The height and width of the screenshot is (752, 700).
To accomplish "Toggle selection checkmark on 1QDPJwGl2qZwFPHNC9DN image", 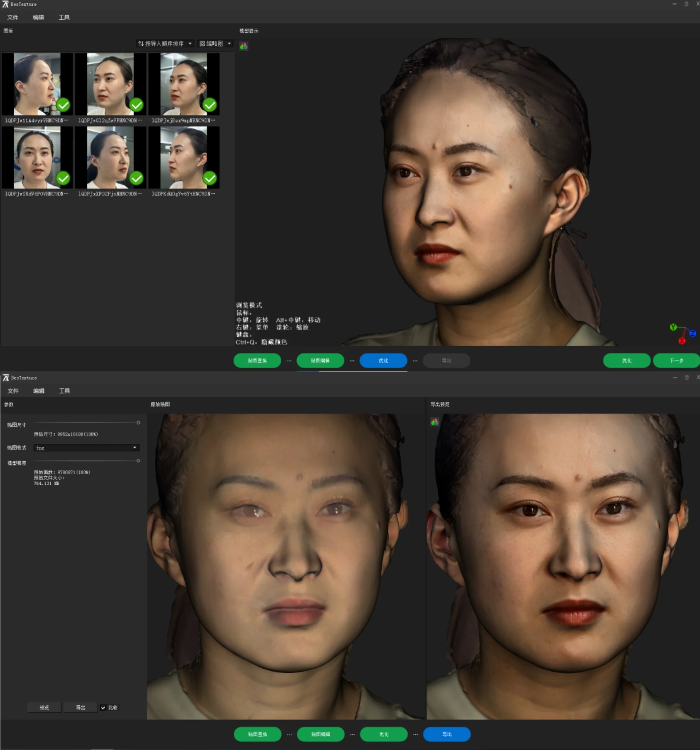I will point(137,105).
